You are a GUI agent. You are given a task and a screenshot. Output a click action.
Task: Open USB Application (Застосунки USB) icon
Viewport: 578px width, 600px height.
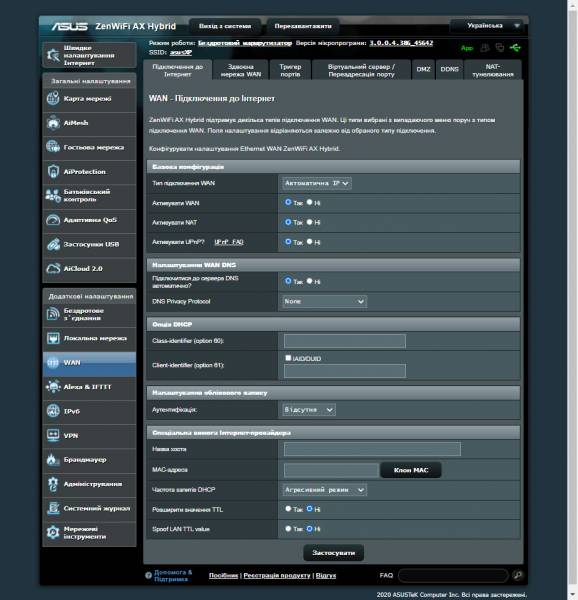point(53,244)
